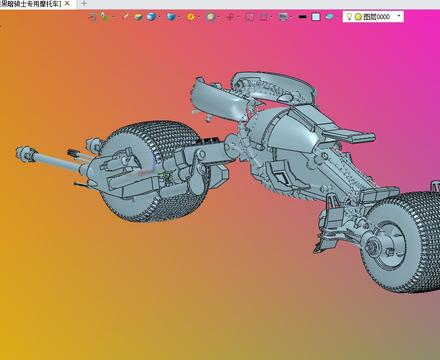This screenshot has width=440, height=360.
Task: Click the orange-yellow round toolbar icon
Action: [191, 16]
